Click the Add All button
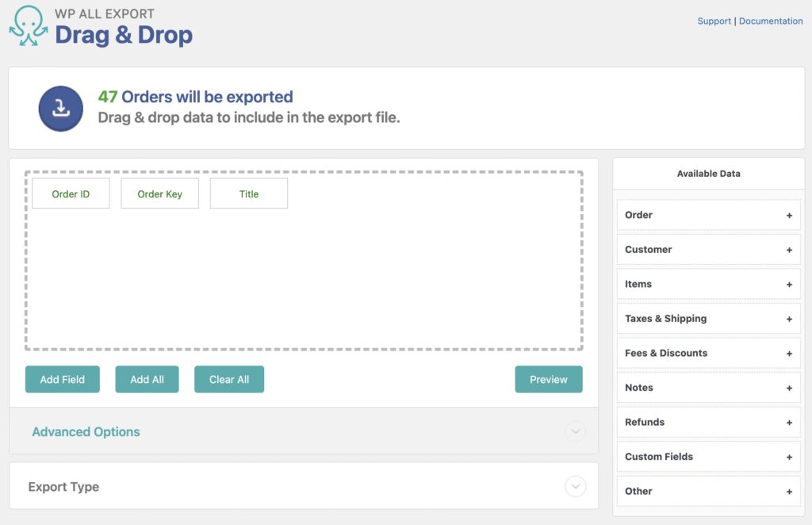 point(147,379)
